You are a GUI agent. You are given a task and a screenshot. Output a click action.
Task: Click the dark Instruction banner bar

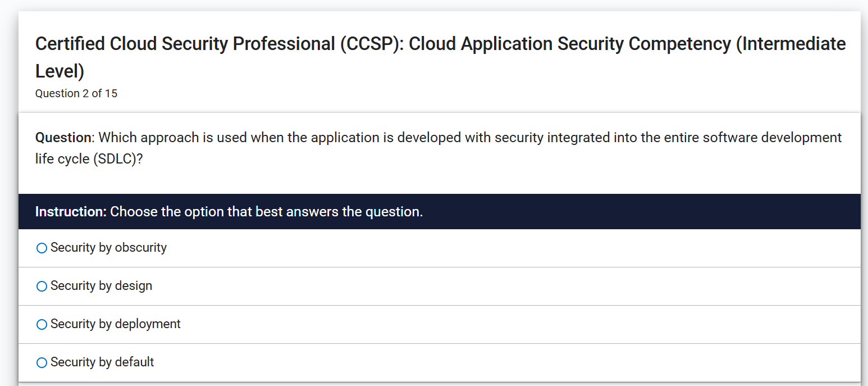(434, 211)
